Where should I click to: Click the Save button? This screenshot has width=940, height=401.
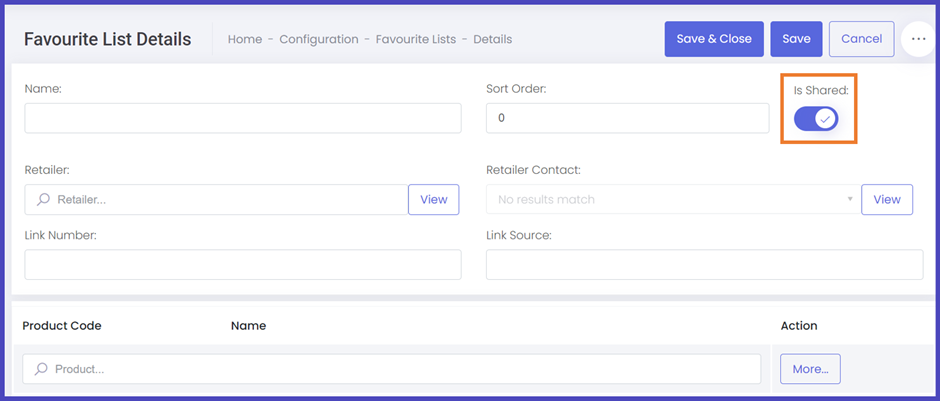coord(796,39)
